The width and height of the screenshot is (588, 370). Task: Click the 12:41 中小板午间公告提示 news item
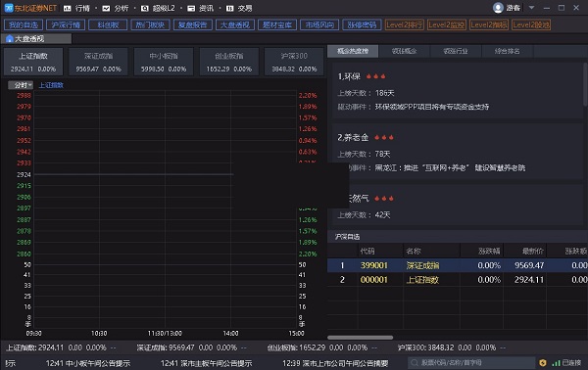pyautogui.click(x=88, y=363)
